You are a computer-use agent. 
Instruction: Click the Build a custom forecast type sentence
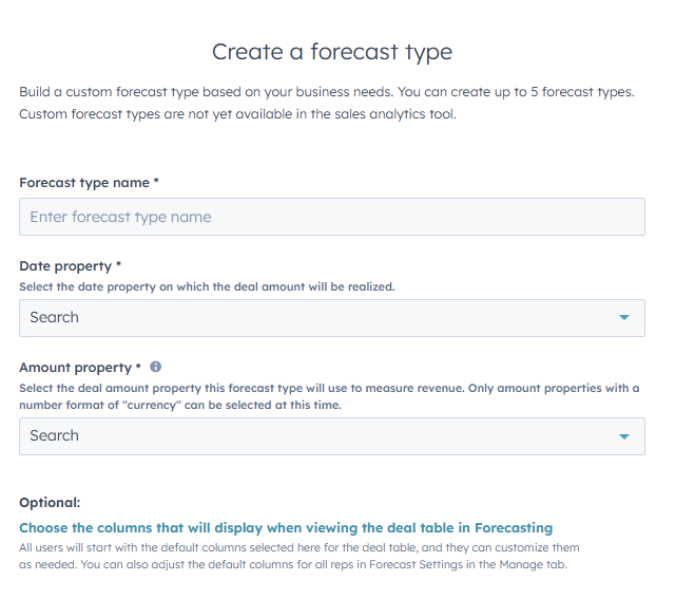(327, 92)
